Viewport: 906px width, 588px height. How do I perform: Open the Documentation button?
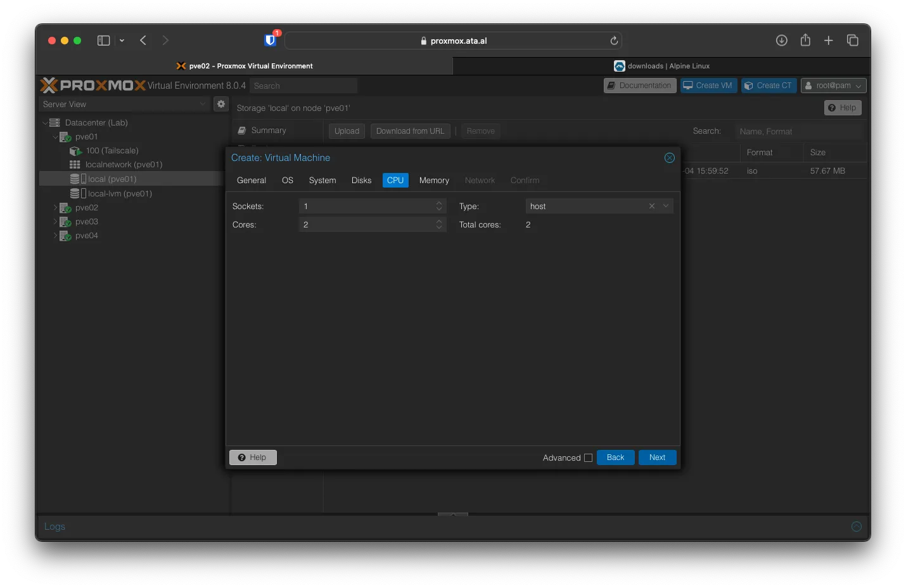pyautogui.click(x=640, y=86)
